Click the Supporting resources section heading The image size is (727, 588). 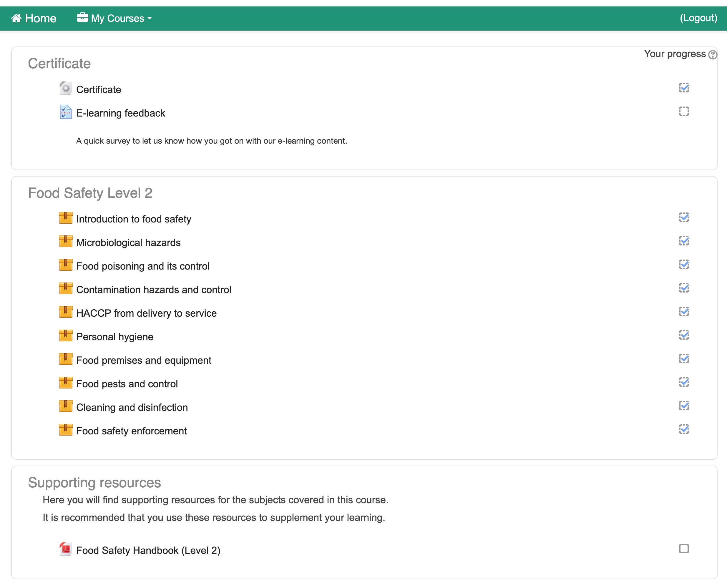[94, 483]
